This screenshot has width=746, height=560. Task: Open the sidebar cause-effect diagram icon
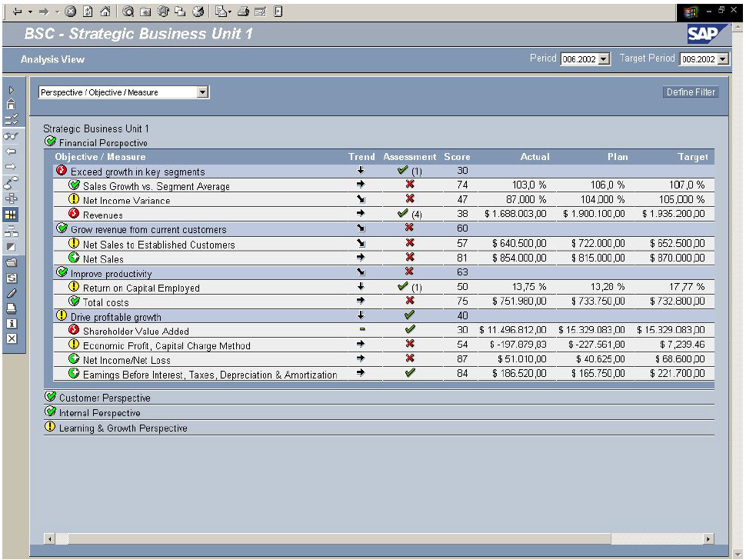point(12,198)
